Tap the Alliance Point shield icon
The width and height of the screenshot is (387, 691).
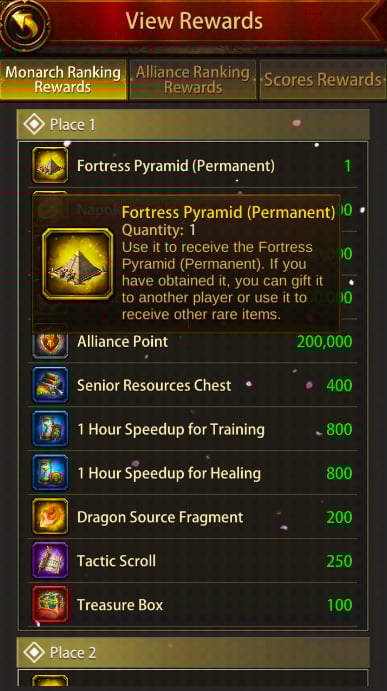(x=50, y=345)
